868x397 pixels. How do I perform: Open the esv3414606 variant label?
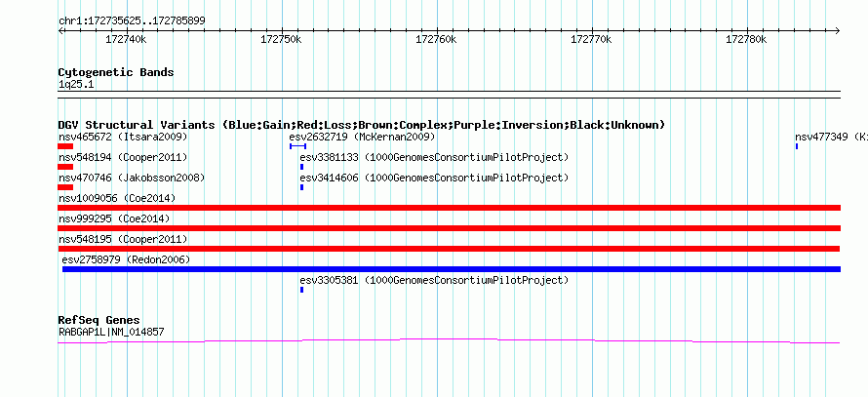tap(435, 178)
